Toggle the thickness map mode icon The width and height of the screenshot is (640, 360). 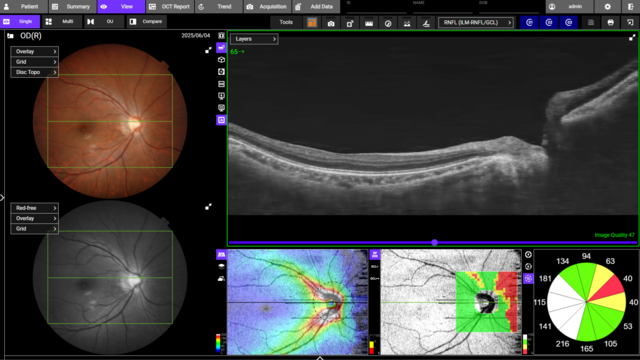(x=221, y=254)
